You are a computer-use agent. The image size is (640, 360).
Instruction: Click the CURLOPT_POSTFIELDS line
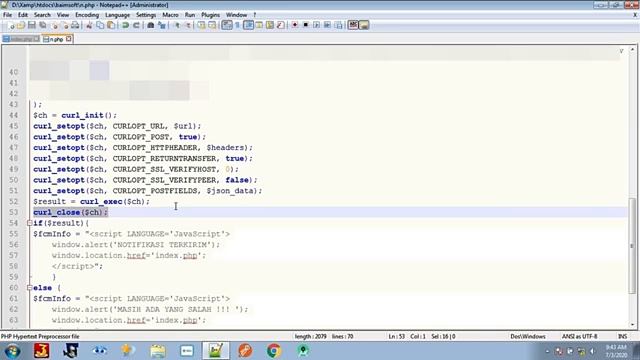click(x=148, y=191)
